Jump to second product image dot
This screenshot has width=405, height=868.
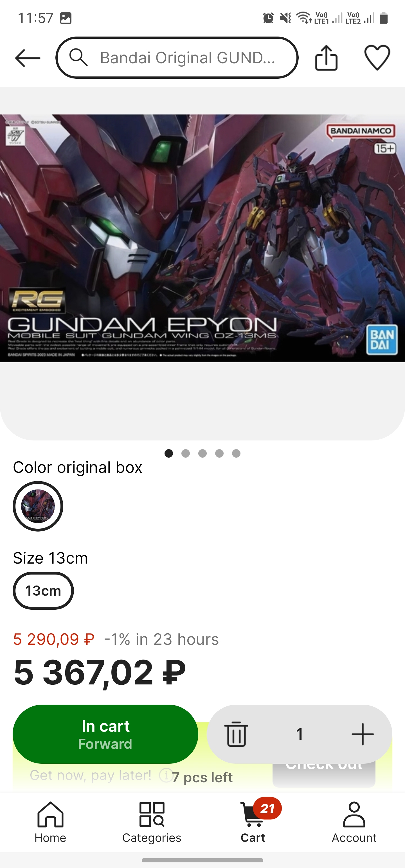[185, 453]
